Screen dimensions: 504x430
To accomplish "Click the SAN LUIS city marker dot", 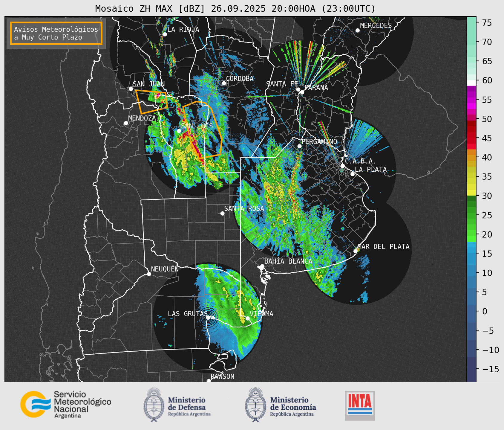I will [x=179, y=131].
